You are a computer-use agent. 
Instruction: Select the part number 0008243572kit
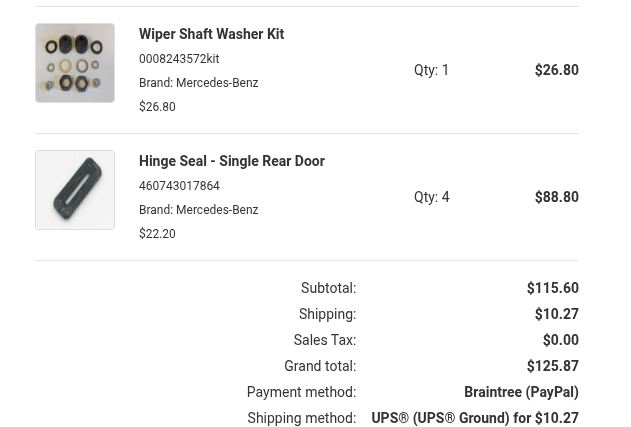pyautogui.click(x=179, y=59)
